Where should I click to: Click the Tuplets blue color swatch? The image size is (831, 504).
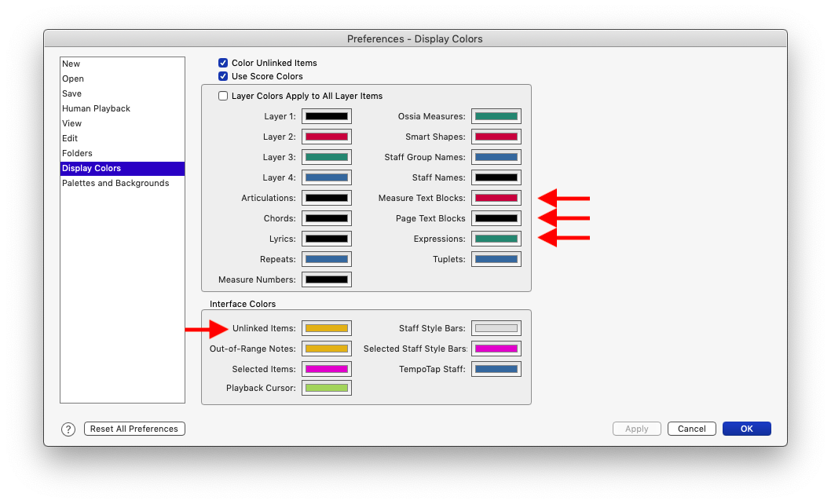pyautogui.click(x=496, y=259)
